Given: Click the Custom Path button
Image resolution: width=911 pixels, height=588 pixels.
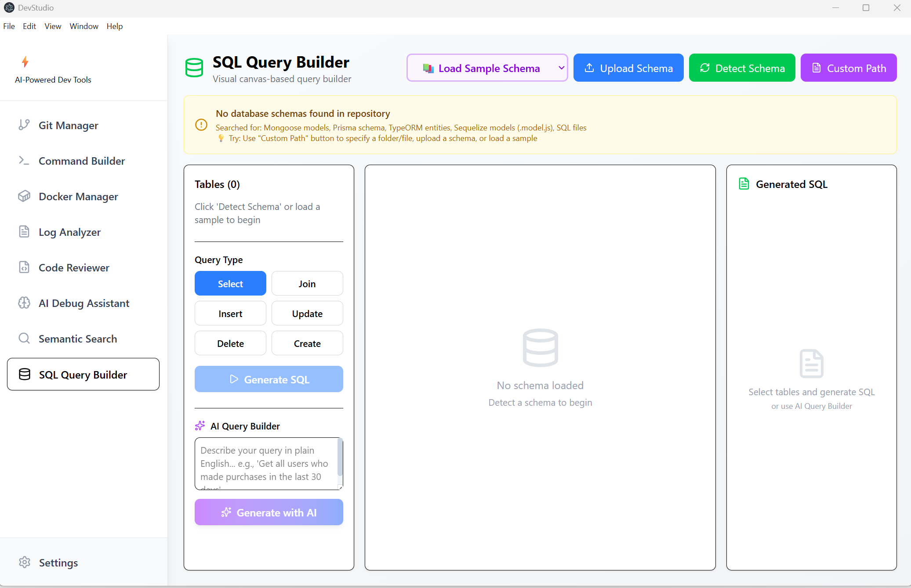Looking at the screenshot, I should (848, 68).
